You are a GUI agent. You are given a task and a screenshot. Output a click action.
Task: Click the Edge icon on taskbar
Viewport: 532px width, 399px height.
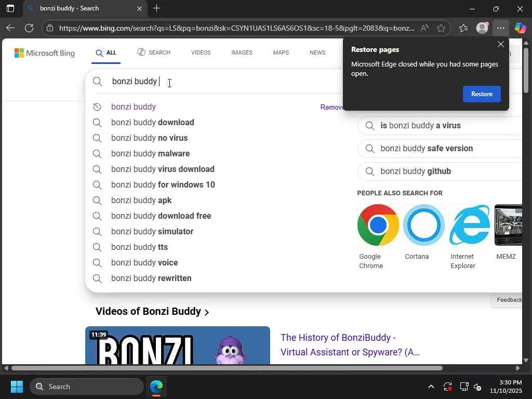pyautogui.click(x=156, y=387)
